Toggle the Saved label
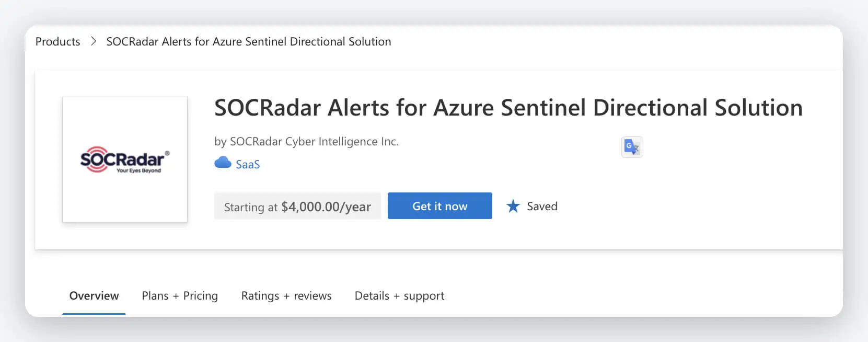868x342 pixels. coord(542,206)
